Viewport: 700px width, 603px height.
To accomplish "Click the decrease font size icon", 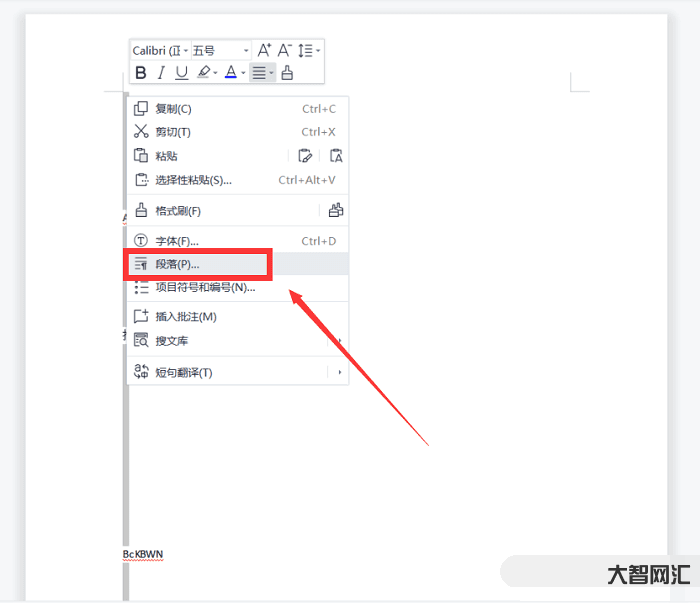I will pos(285,50).
